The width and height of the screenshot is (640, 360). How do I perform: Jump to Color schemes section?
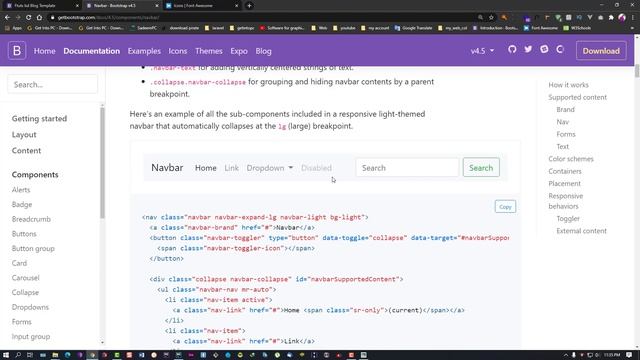point(571,159)
